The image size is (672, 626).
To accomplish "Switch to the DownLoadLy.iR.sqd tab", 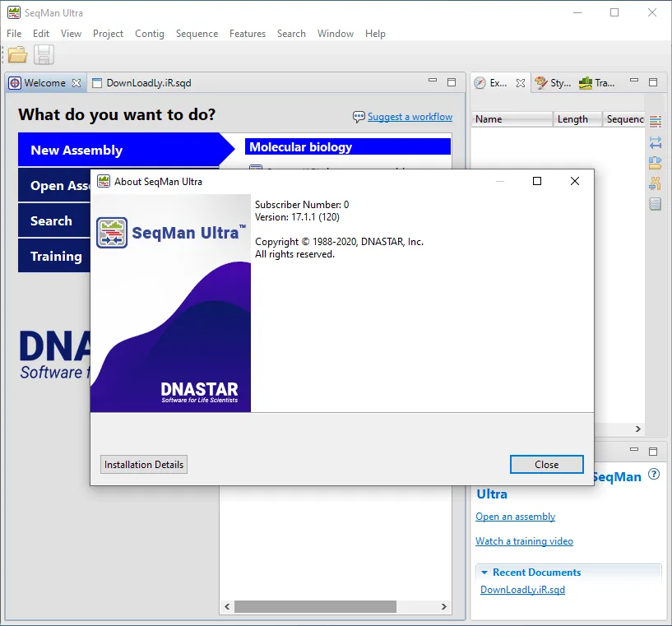I will (142, 83).
